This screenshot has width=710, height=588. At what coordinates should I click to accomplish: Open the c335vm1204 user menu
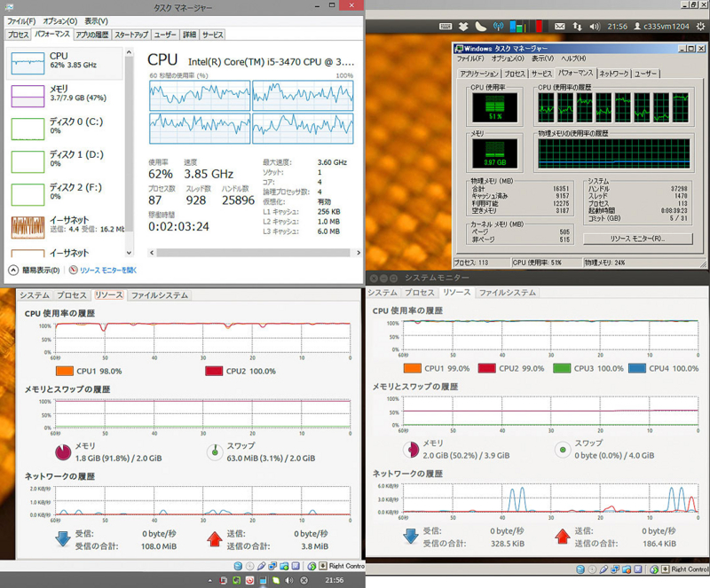(x=661, y=27)
